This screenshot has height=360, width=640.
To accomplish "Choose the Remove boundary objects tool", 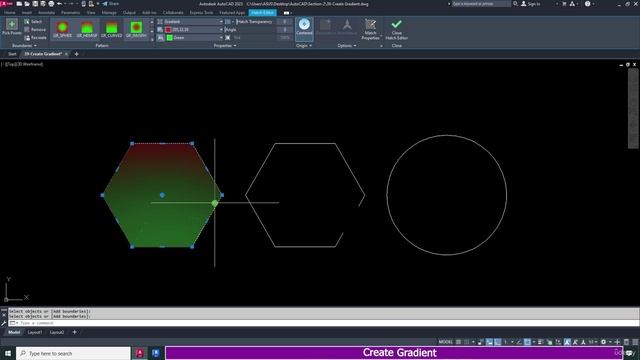I will 35,29.
